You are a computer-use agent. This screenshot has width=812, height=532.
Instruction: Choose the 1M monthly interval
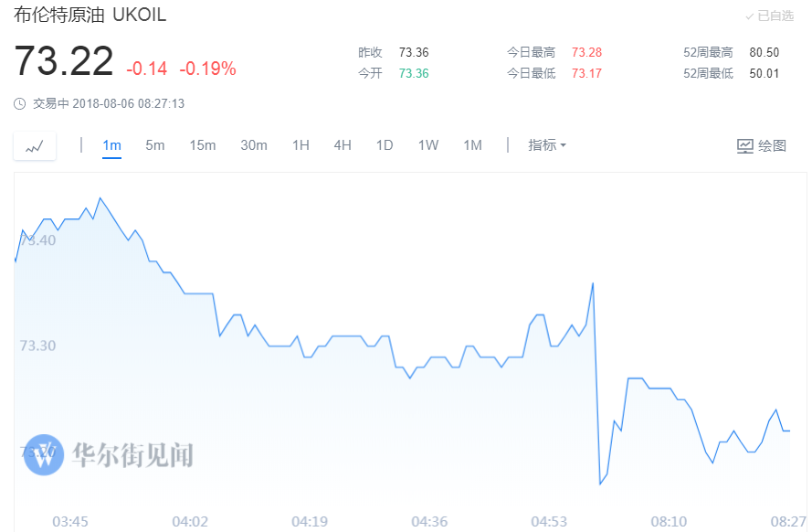[x=472, y=145]
